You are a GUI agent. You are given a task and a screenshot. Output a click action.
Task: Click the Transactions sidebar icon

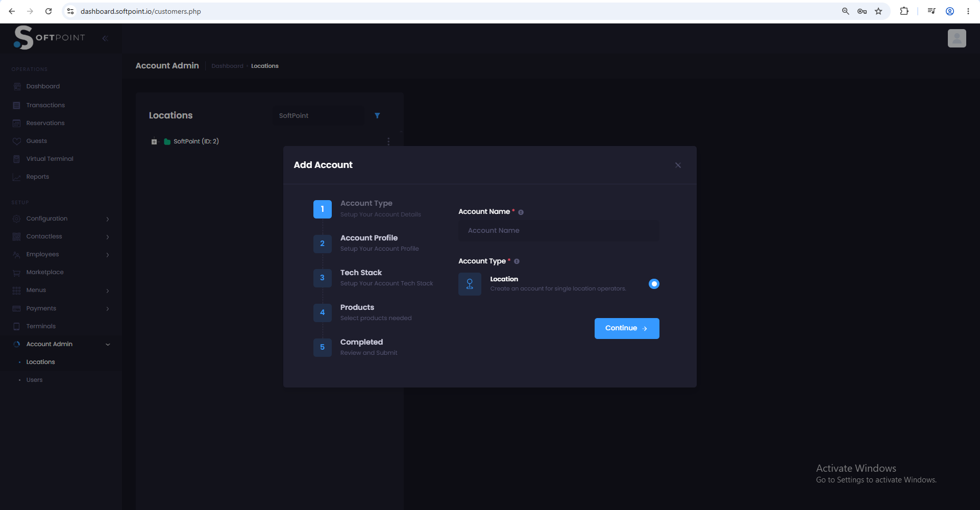16,105
